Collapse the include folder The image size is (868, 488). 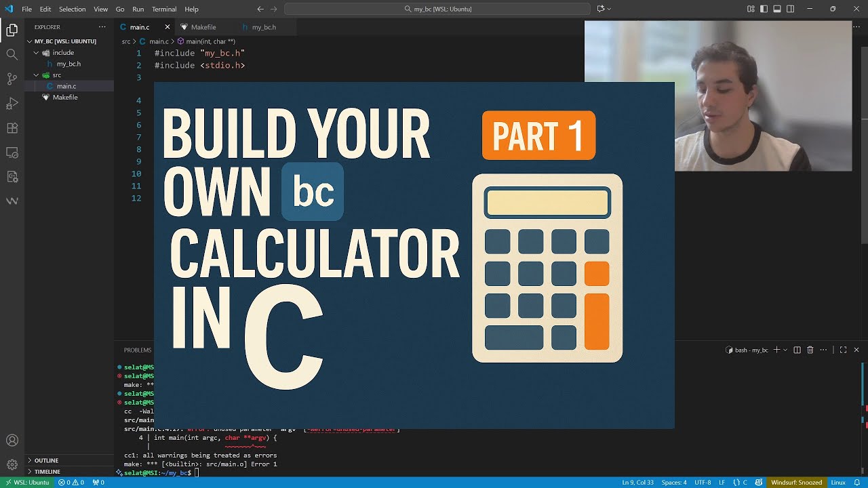[70, 52]
